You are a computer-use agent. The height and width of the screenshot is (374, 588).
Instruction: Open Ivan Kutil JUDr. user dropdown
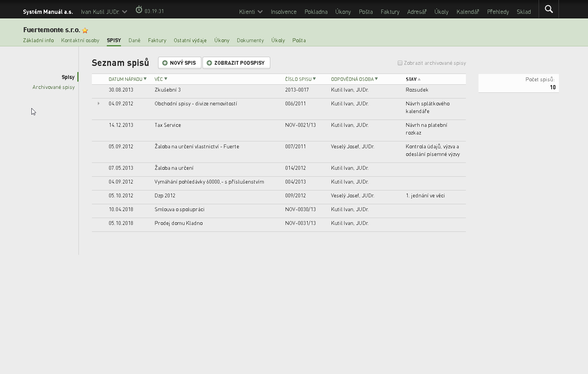click(x=104, y=12)
